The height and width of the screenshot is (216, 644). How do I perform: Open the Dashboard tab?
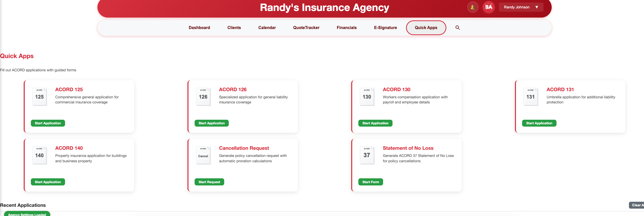click(199, 28)
